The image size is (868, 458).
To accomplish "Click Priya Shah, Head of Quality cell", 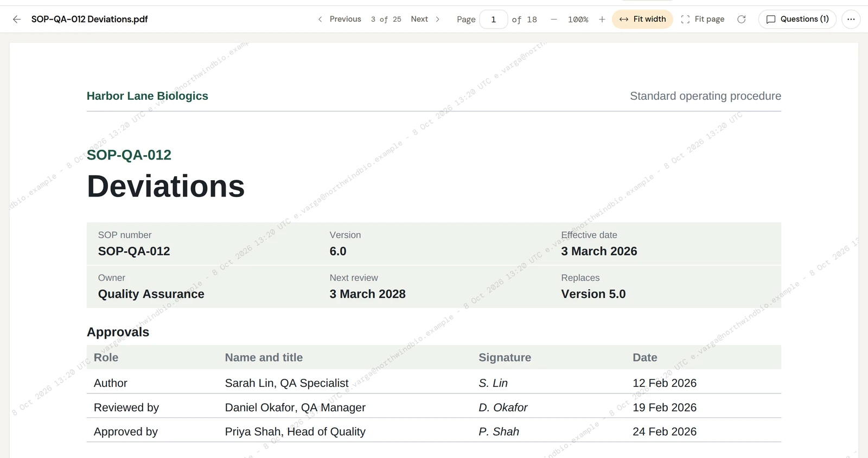I will coord(295,432).
